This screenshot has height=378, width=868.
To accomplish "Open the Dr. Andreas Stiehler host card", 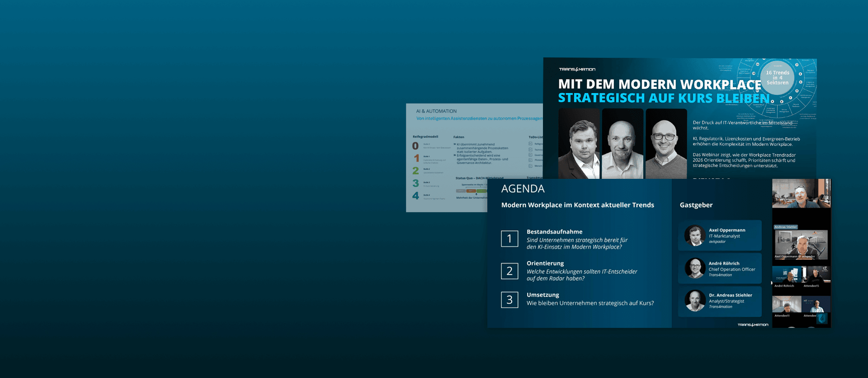I will [720, 301].
